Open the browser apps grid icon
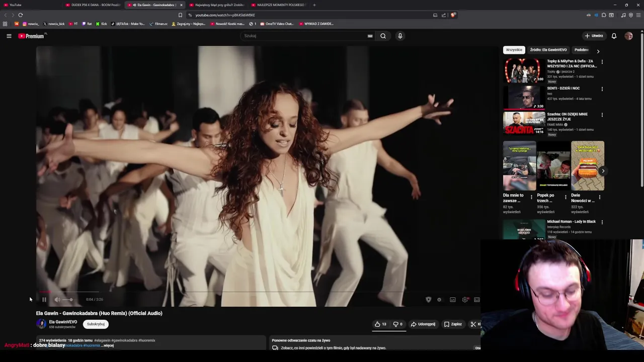 coord(5,24)
